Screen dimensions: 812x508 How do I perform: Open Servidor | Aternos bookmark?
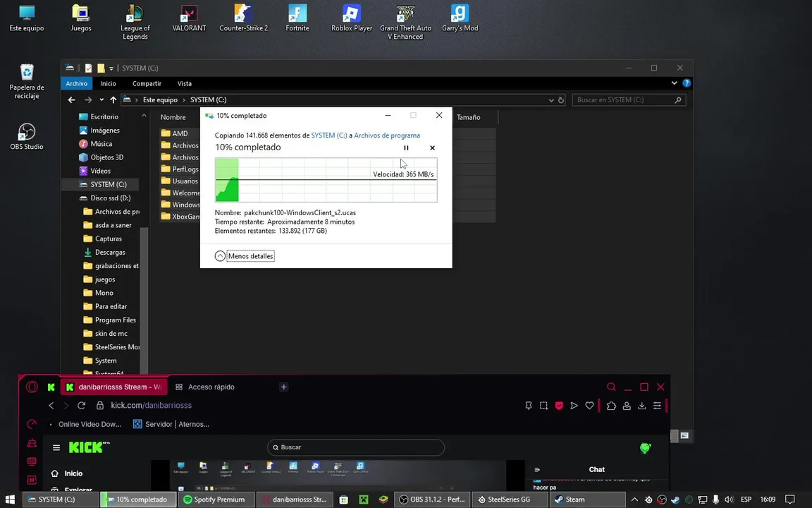pos(171,424)
